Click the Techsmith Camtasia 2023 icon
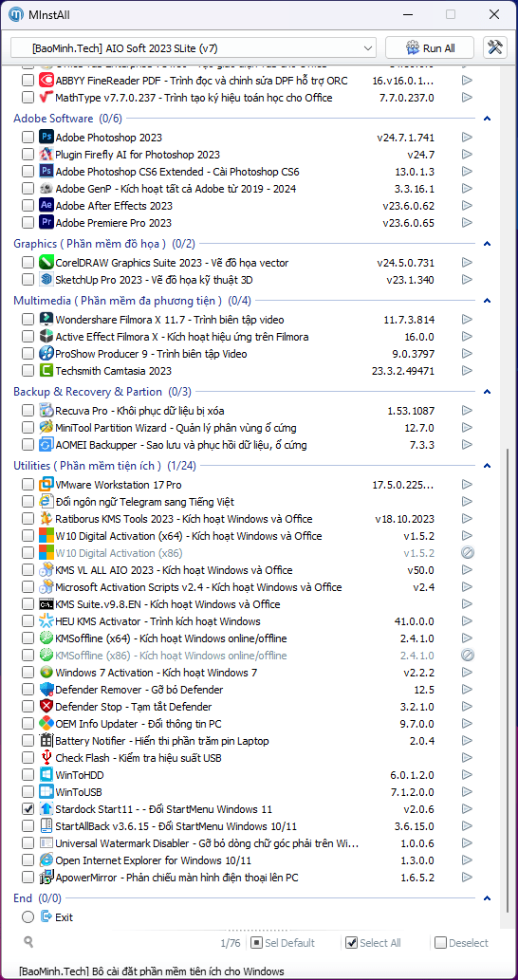 [46, 371]
